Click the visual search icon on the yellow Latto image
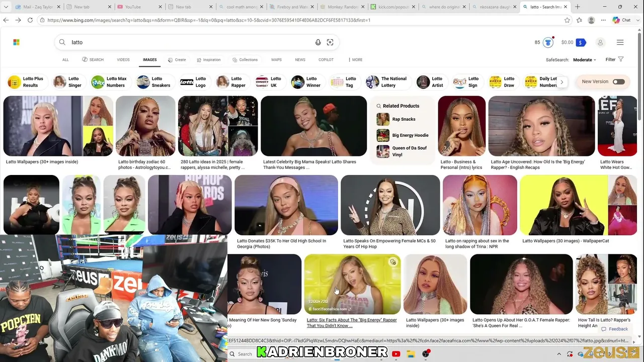The image size is (644, 362). 393,262
